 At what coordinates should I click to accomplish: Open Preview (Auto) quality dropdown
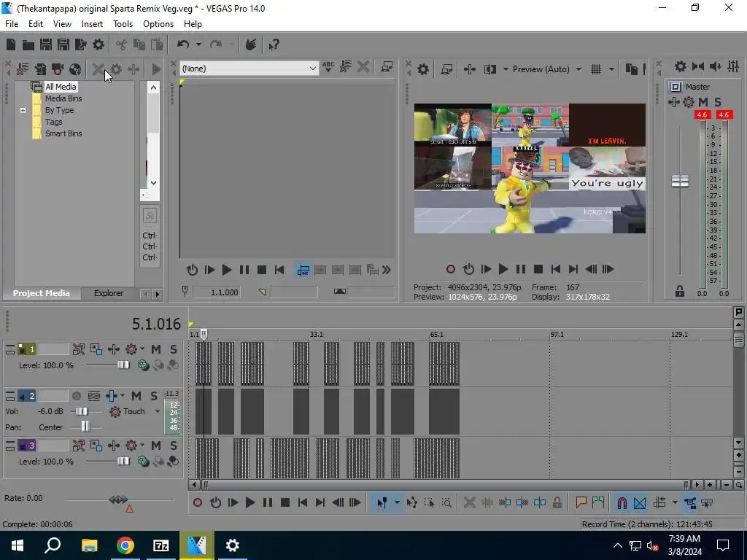tap(578, 69)
